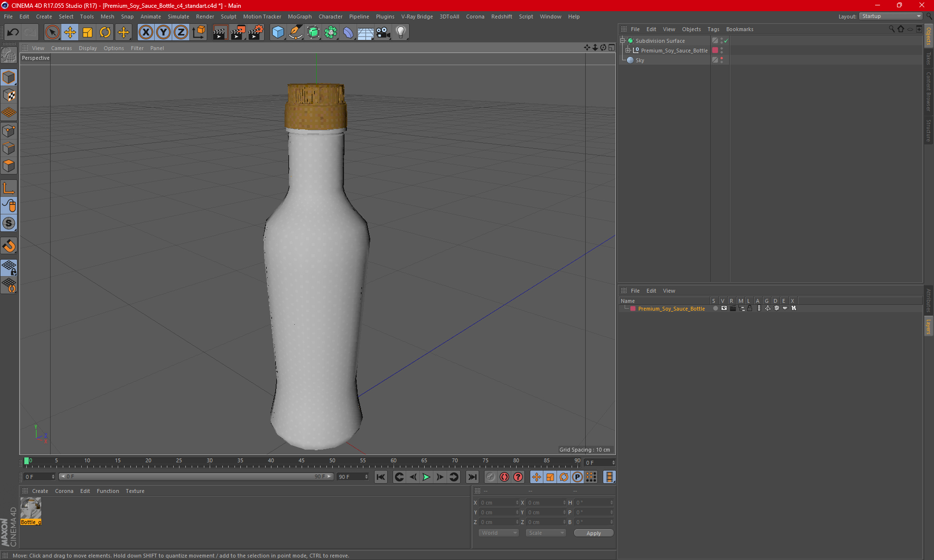Switch to Texture mode
The height and width of the screenshot is (560, 934).
point(9,95)
